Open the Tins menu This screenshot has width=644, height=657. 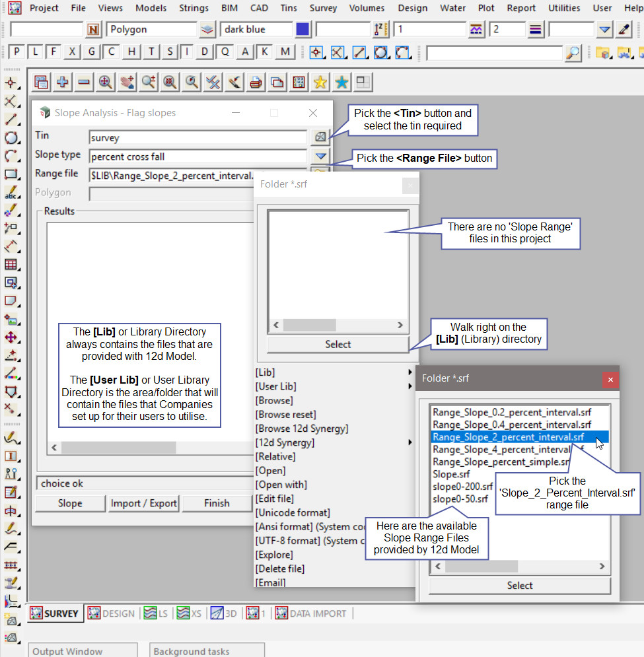click(288, 8)
